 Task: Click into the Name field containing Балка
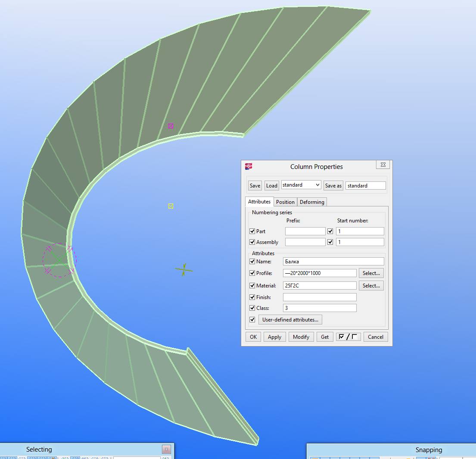click(333, 261)
